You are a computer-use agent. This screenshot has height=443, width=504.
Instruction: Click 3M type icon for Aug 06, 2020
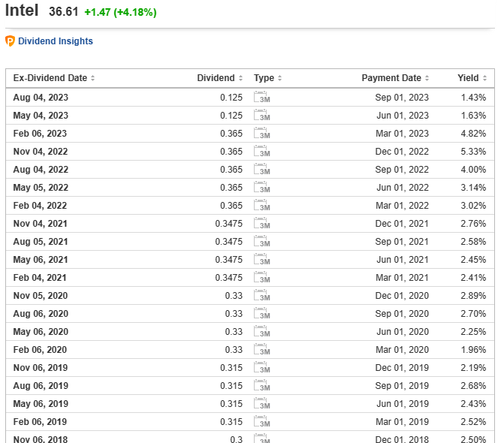[261, 313]
